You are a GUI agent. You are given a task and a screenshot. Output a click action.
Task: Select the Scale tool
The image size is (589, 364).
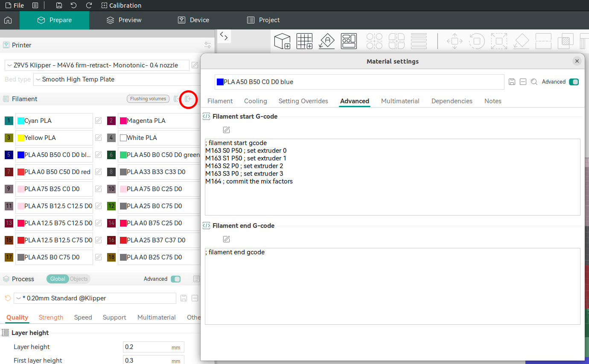pos(499,41)
